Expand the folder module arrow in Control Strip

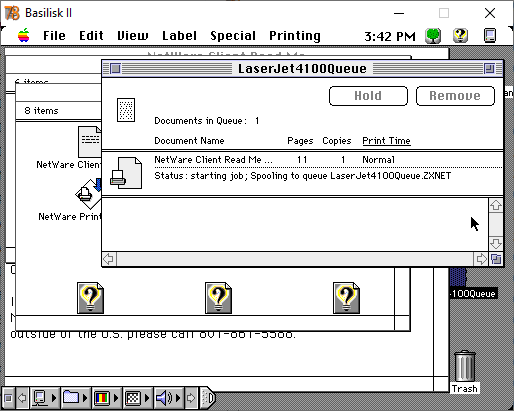coord(85,398)
